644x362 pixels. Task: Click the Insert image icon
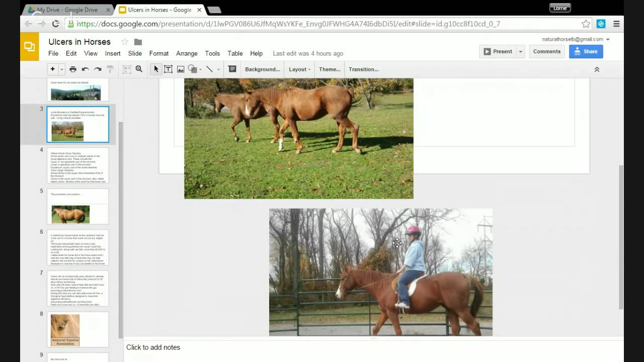[180, 69]
